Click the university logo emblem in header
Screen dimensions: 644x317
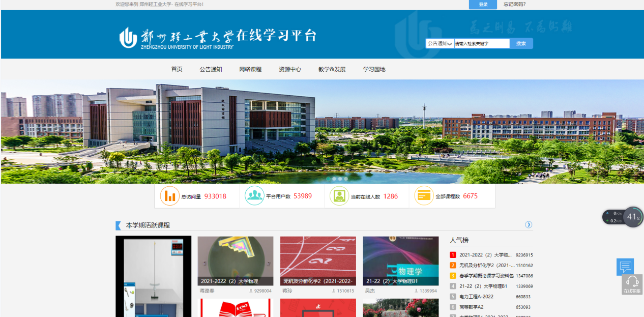pyautogui.click(x=128, y=38)
